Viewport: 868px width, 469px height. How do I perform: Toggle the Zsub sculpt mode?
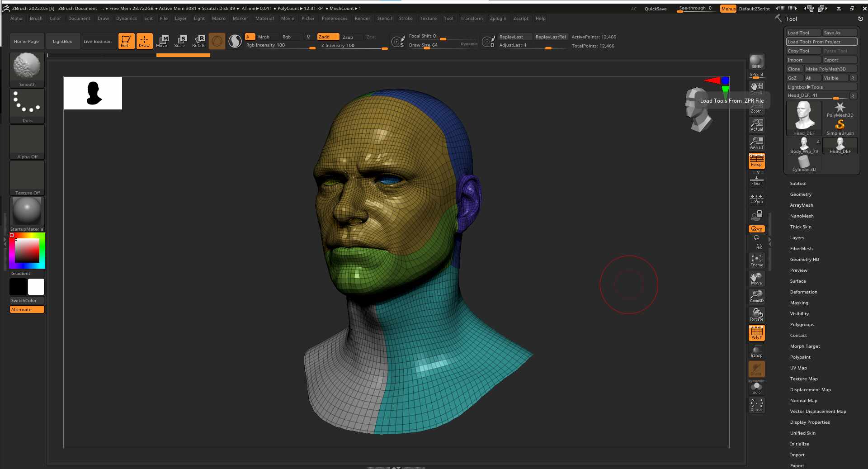tap(348, 37)
